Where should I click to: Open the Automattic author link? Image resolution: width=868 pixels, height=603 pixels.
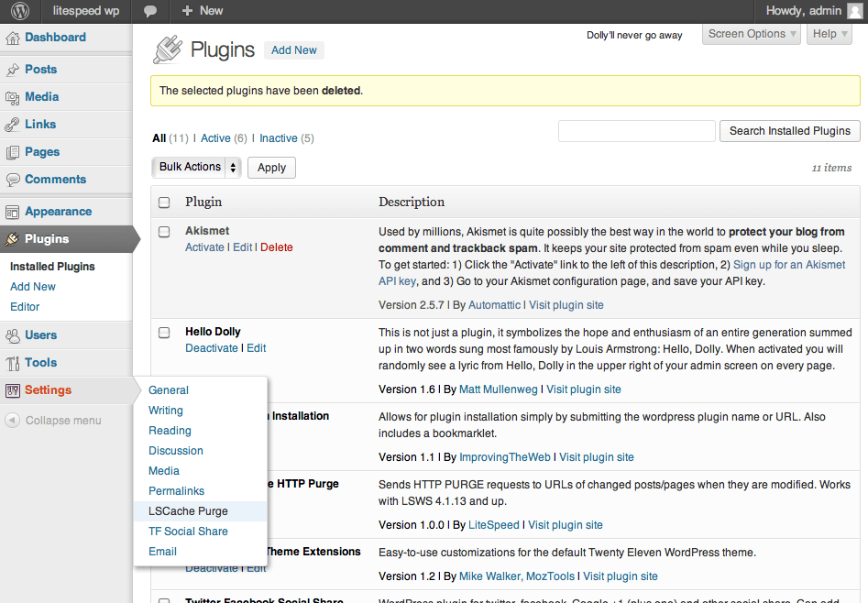494,305
